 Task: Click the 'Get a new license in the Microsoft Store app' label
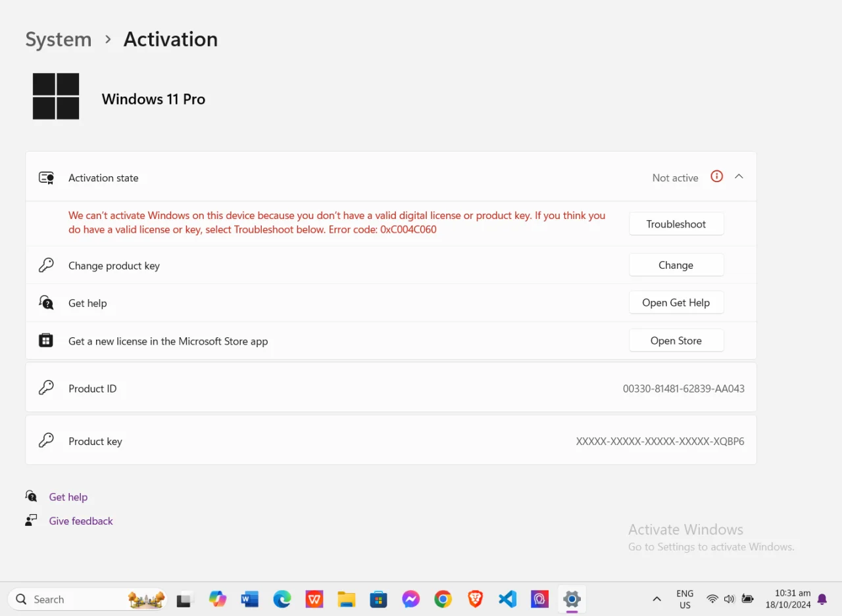click(168, 341)
